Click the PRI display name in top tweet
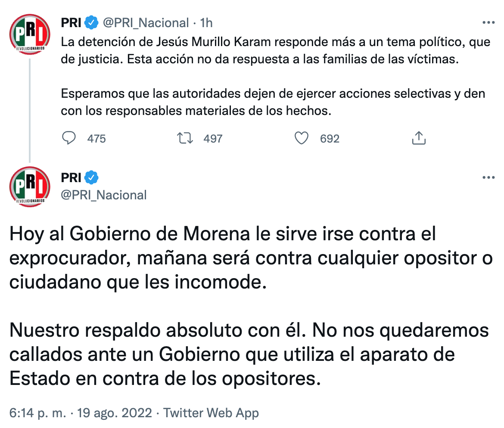504x428 pixels. pyautogui.click(x=71, y=22)
